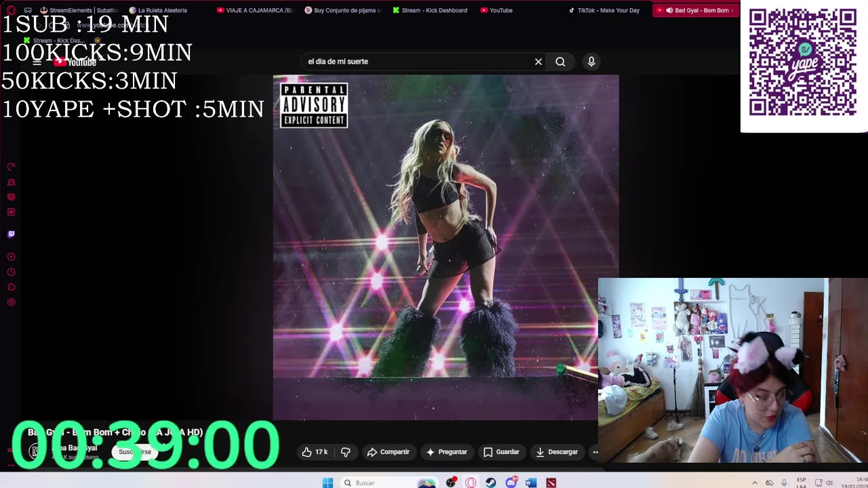Run the YouTube search with magnifier icon
Screen dimensions: 868x488
[560, 62]
